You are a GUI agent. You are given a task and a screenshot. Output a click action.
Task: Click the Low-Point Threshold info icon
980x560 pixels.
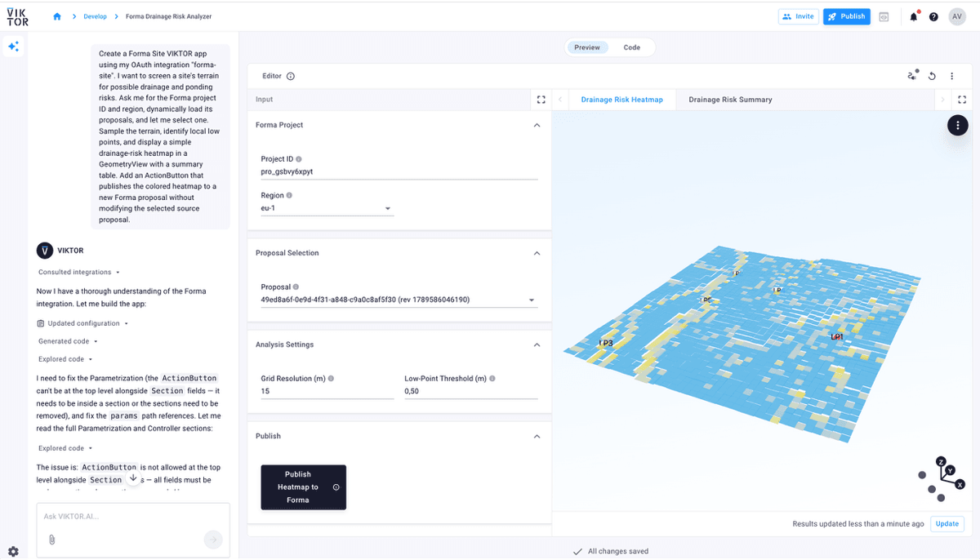(492, 379)
